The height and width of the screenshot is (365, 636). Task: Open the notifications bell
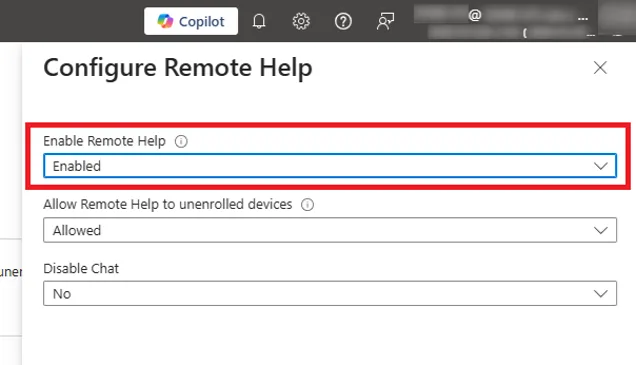[x=259, y=21]
